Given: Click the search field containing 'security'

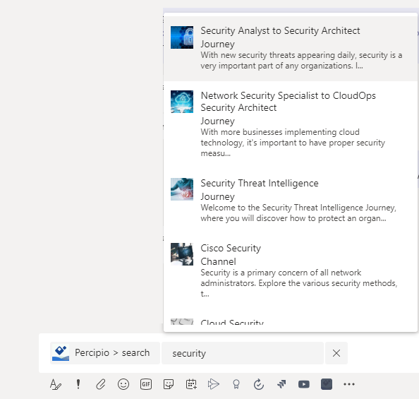Looking at the screenshot, I should tap(242, 353).
